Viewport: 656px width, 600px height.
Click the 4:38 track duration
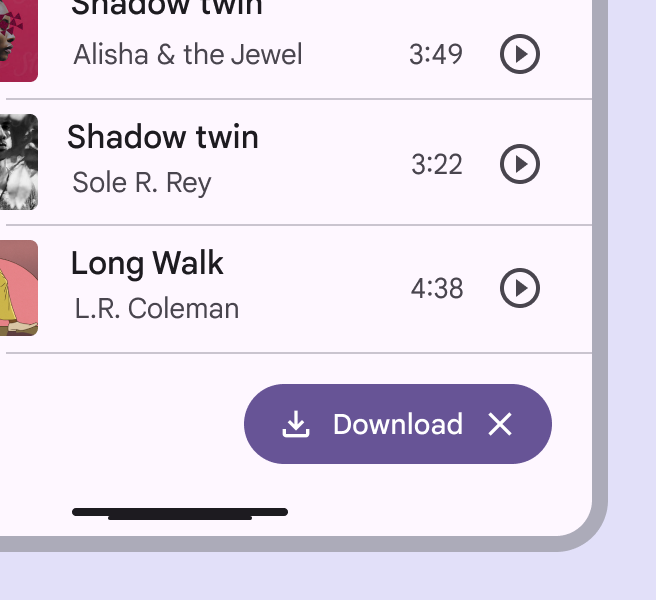tap(437, 289)
